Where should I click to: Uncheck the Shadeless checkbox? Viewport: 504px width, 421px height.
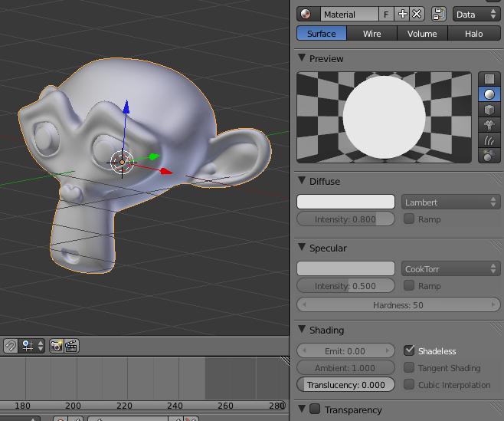(x=409, y=350)
